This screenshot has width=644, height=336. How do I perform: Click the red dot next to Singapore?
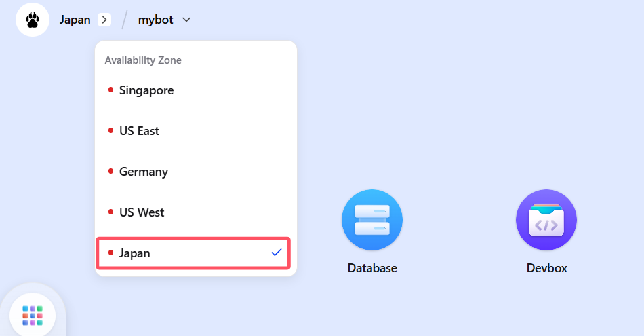(110, 90)
